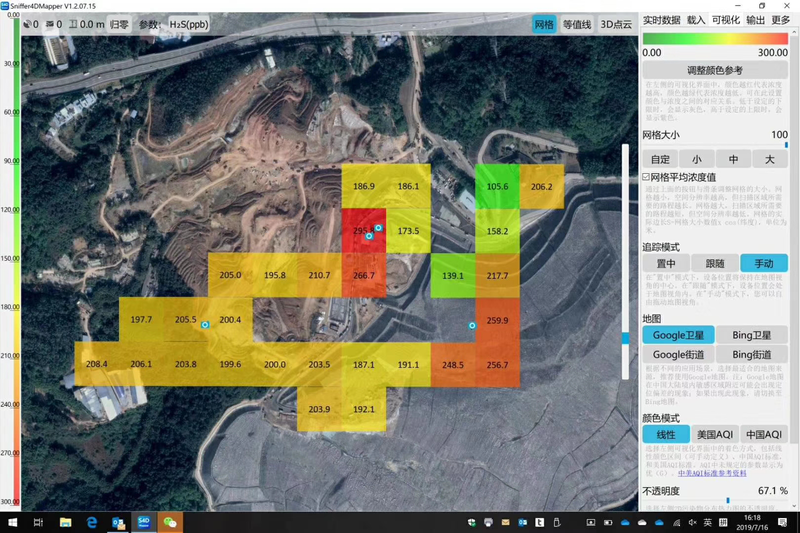This screenshot has height=533, width=800.
Task: Click the altitude icon showing 0.0 m
Action: coord(73,24)
